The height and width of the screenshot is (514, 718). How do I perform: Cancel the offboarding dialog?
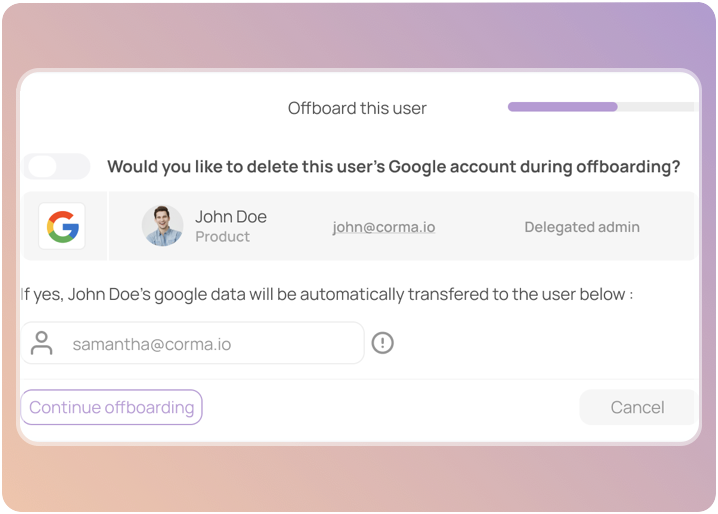pyautogui.click(x=637, y=407)
